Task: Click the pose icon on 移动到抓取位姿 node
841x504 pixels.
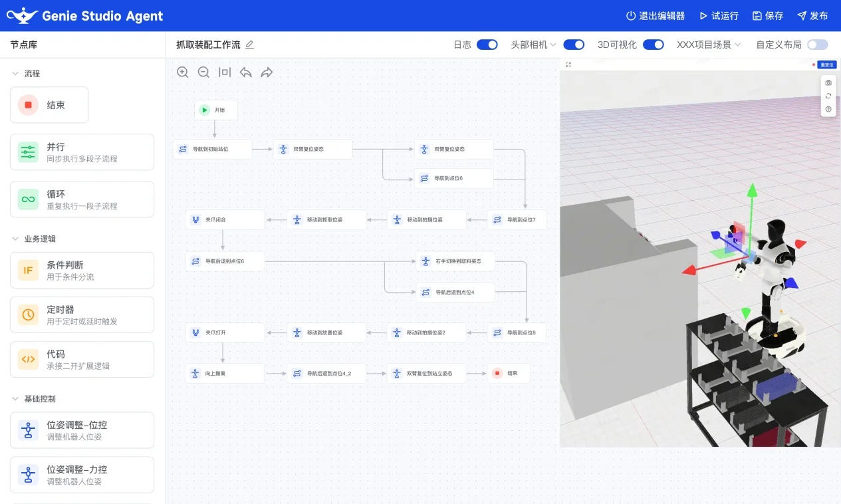Action: click(x=297, y=219)
